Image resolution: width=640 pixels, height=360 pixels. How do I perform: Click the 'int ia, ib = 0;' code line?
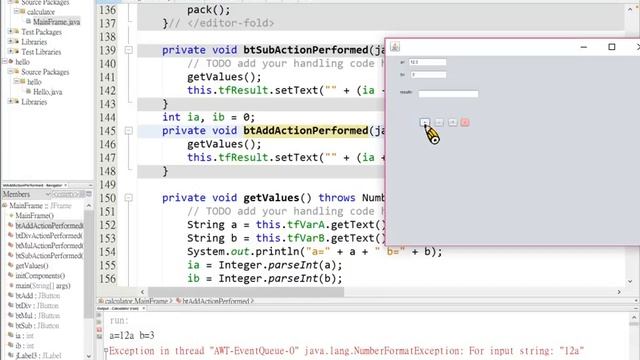tap(209, 118)
